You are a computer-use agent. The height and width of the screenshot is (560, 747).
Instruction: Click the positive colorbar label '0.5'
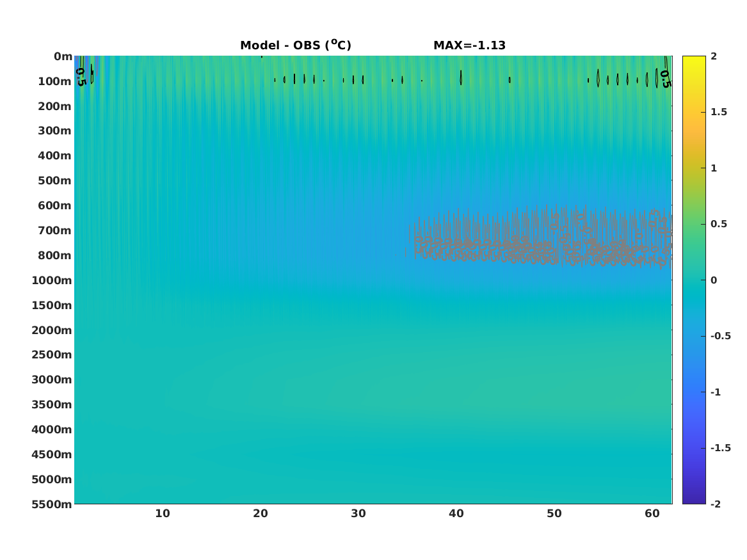[x=719, y=224]
